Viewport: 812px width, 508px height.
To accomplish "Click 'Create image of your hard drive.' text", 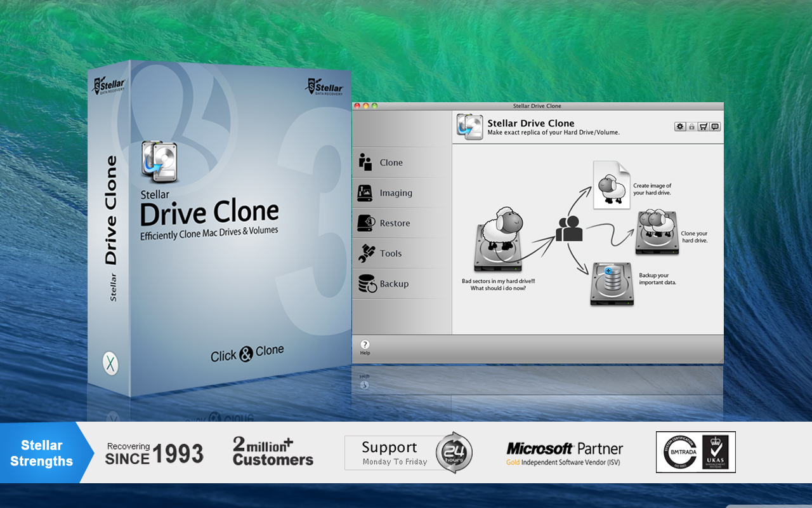I will tap(652, 189).
